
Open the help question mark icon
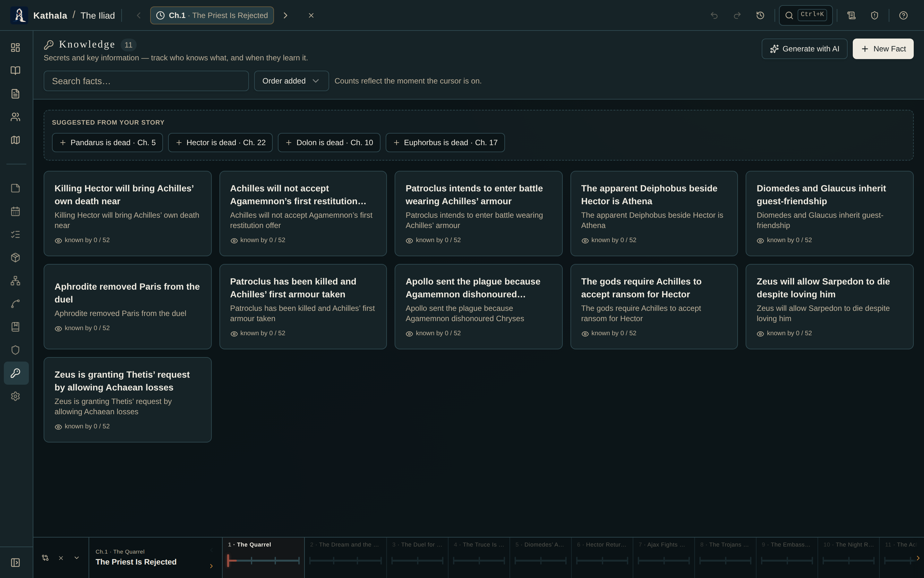tap(903, 15)
